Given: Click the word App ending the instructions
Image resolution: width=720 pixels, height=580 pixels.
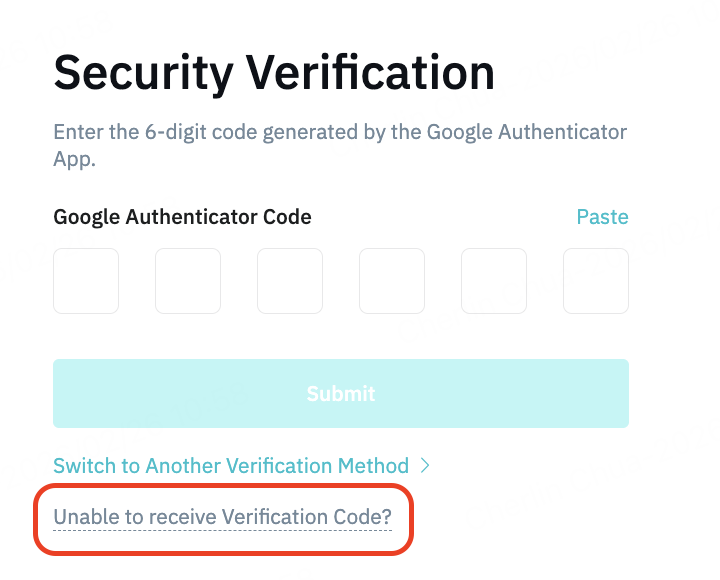Looking at the screenshot, I should [x=74, y=159].
